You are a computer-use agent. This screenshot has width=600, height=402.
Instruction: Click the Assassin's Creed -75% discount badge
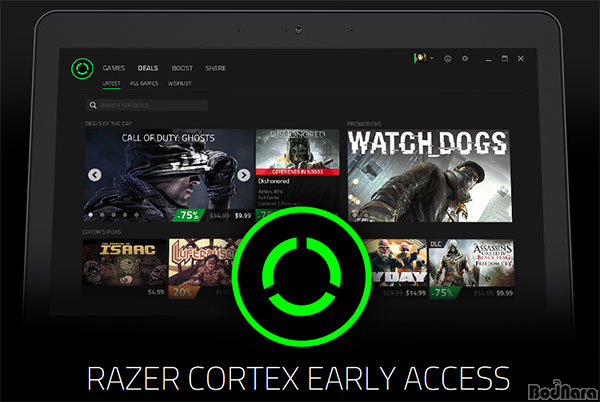coord(444,293)
